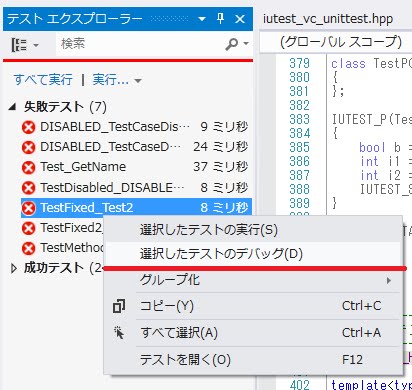Select the TestDisabled_DISABLE test row
412x390 pixels.
[136, 188]
